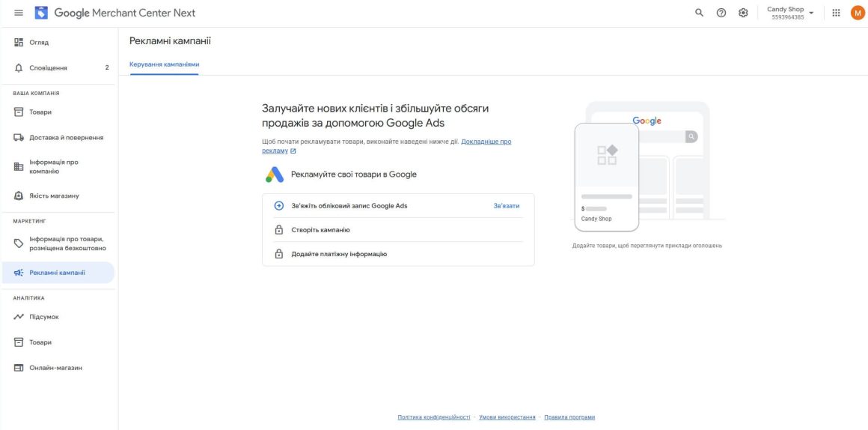Click the Рекламні кампанії page heading
The image size is (868, 430).
(x=170, y=41)
